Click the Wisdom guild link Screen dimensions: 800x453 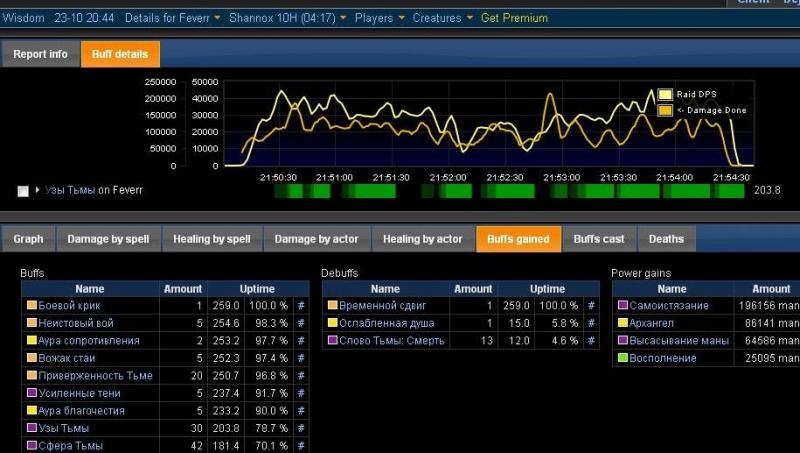coord(23,18)
